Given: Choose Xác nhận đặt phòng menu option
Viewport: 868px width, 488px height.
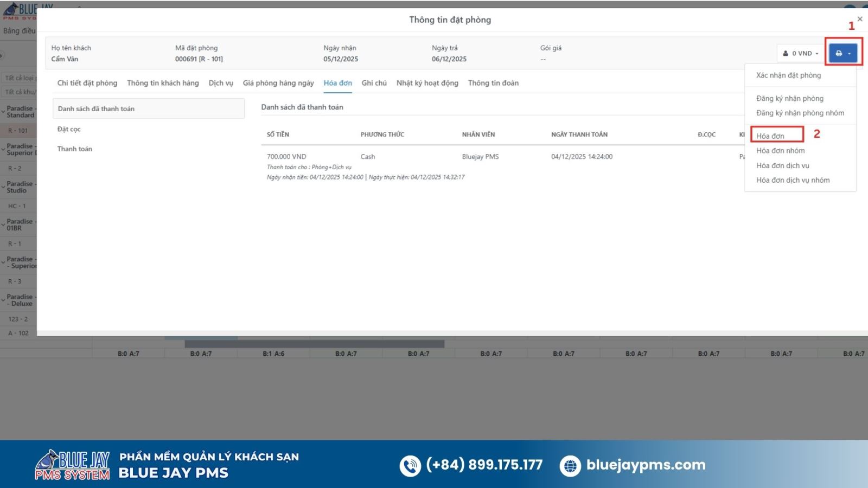Looking at the screenshot, I should [788, 75].
